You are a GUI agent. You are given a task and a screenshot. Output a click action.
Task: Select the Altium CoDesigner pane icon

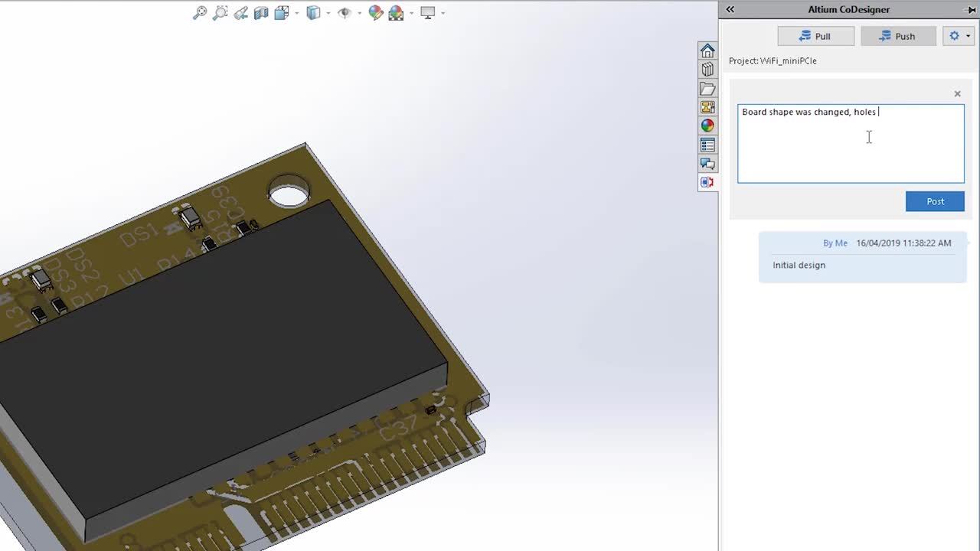coord(707,182)
